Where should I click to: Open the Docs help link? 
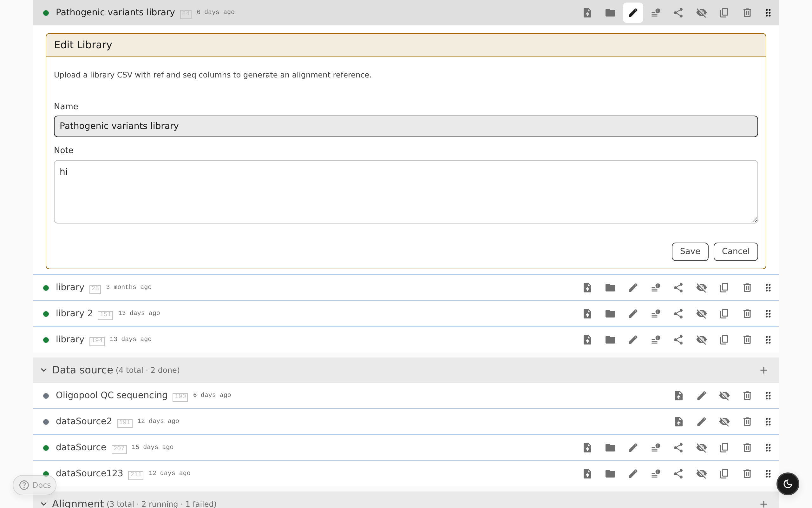pyautogui.click(x=35, y=485)
